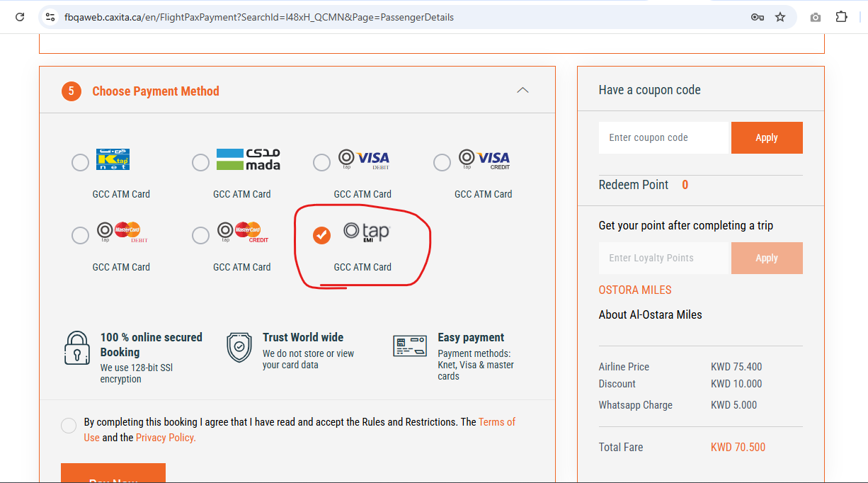Click the padlock secured booking icon
This screenshot has width=868, height=483.
point(76,348)
